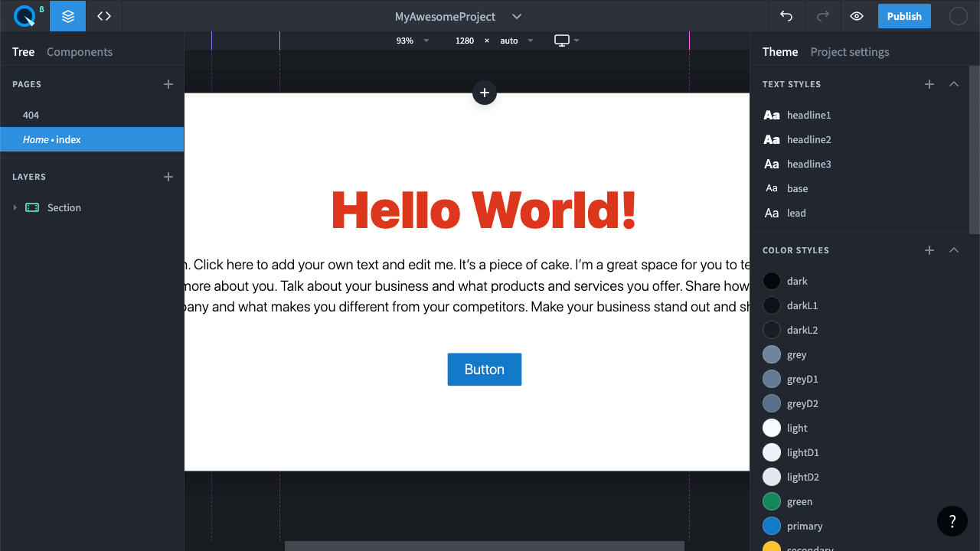Add a new layer with plus icon
Image resolution: width=980 pixels, height=551 pixels.
click(x=168, y=177)
